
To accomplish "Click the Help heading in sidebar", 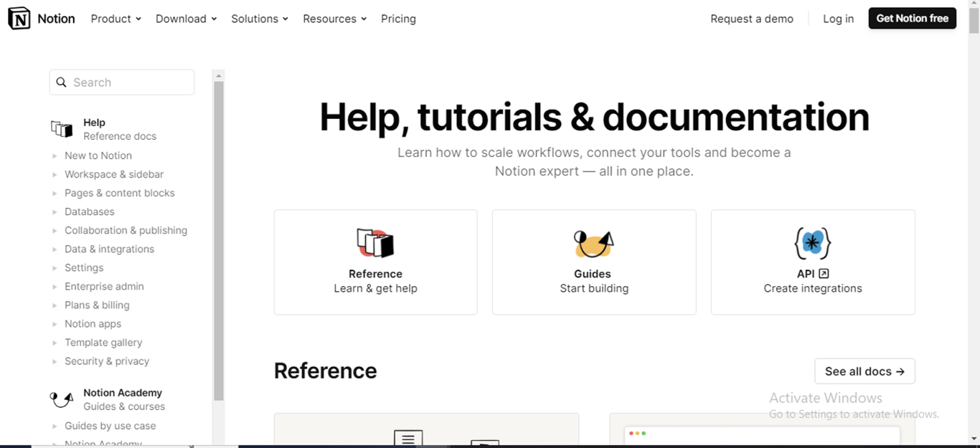I will click(94, 123).
